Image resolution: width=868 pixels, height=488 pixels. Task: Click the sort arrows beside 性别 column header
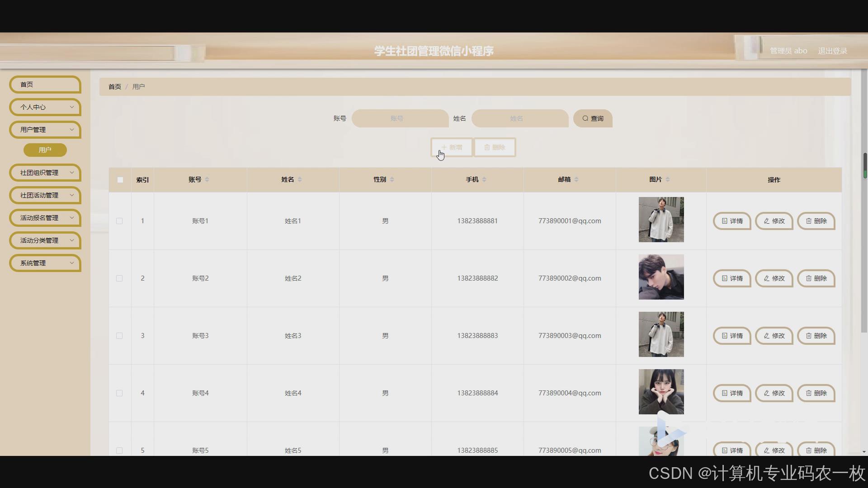(x=392, y=179)
